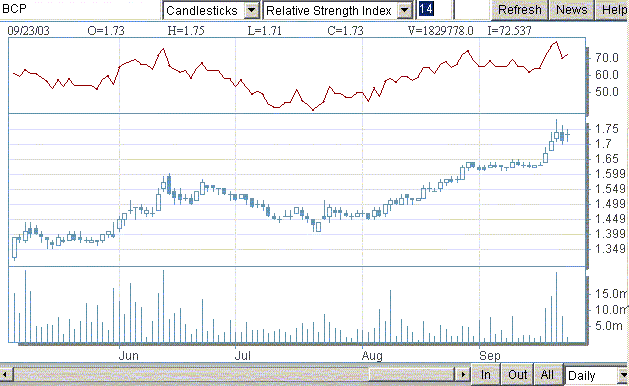Click the 1.499 price axis label
The width and height of the screenshot is (629, 386).
610,204
